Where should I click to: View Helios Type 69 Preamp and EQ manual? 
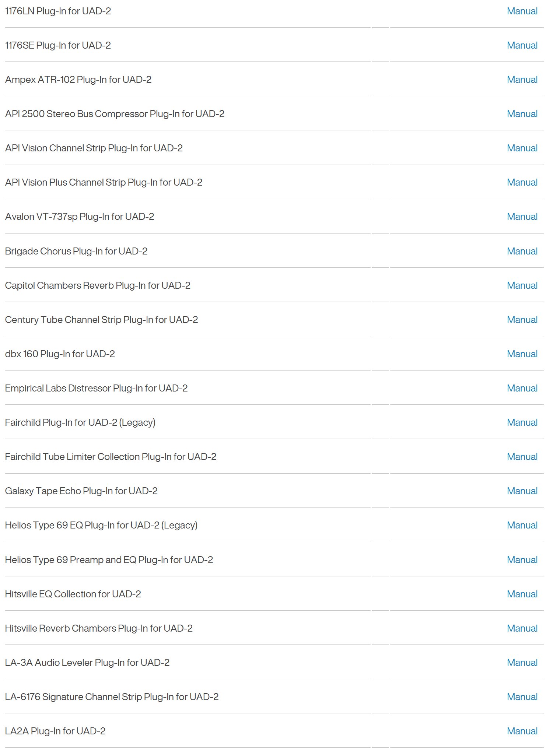pos(522,560)
